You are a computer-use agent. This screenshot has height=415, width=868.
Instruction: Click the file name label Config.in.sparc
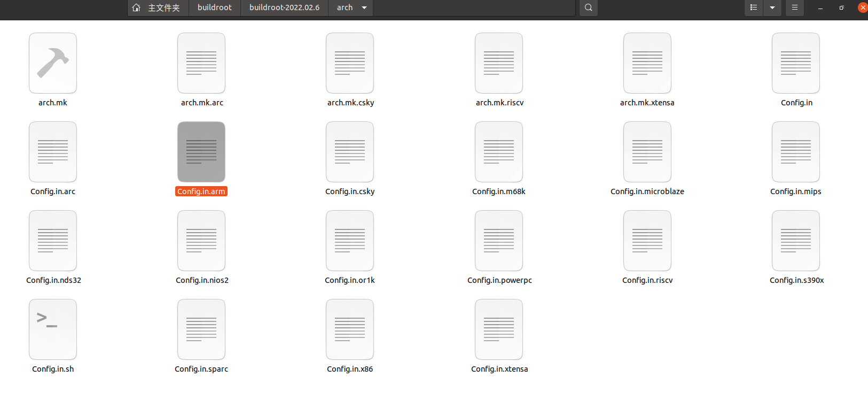(x=201, y=369)
